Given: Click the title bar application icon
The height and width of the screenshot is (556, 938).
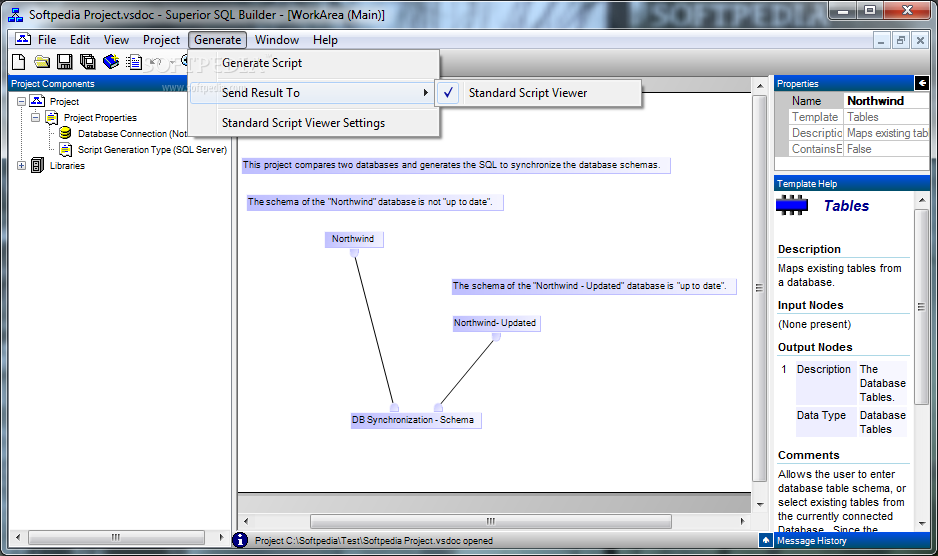Looking at the screenshot, I should click(16, 14).
